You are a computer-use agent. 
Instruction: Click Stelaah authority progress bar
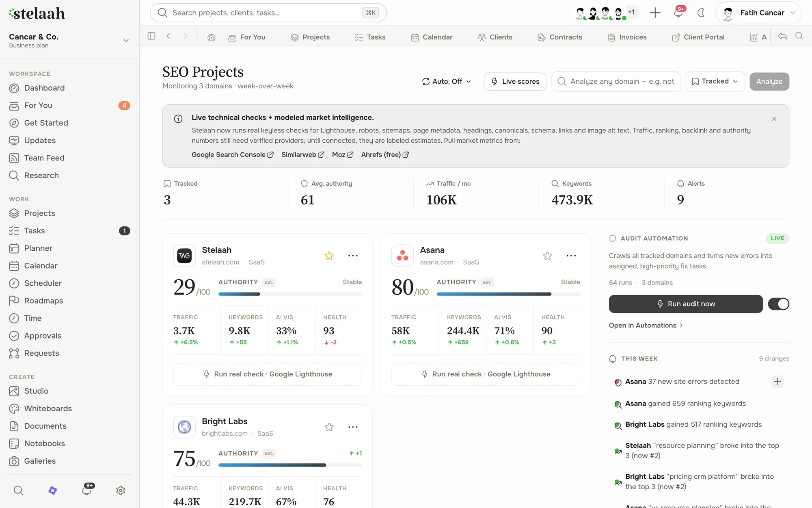pos(290,294)
